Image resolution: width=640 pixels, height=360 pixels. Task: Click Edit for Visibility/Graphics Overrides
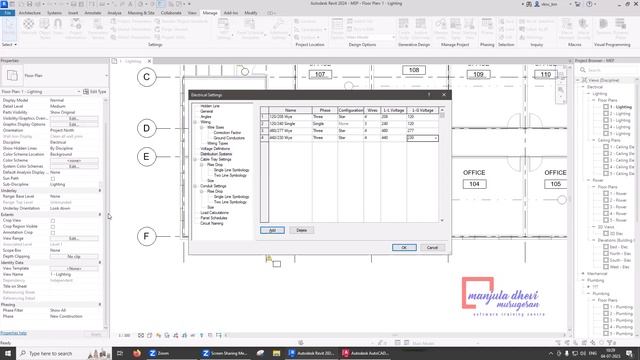pos(74,118)
